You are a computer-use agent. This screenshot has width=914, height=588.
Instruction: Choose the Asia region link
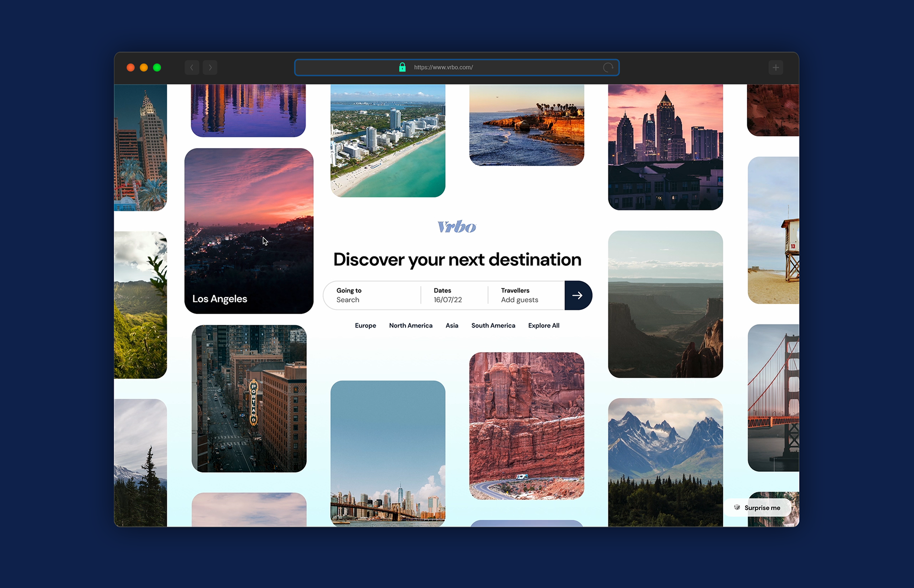tap(452, 326)
